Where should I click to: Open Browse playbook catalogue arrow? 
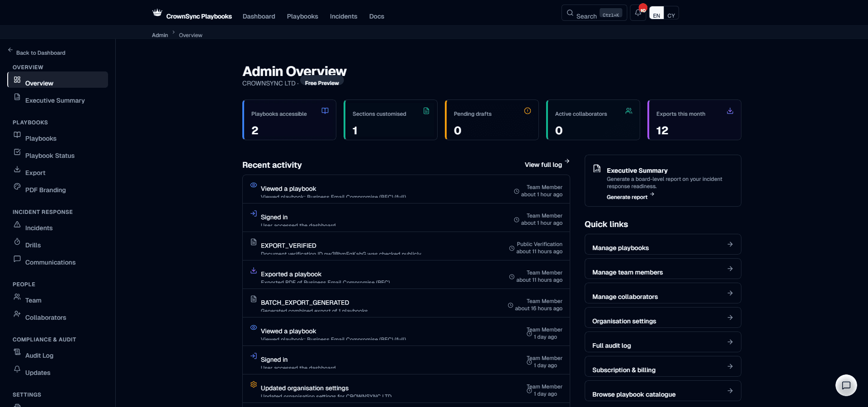(x=730, y=391)
